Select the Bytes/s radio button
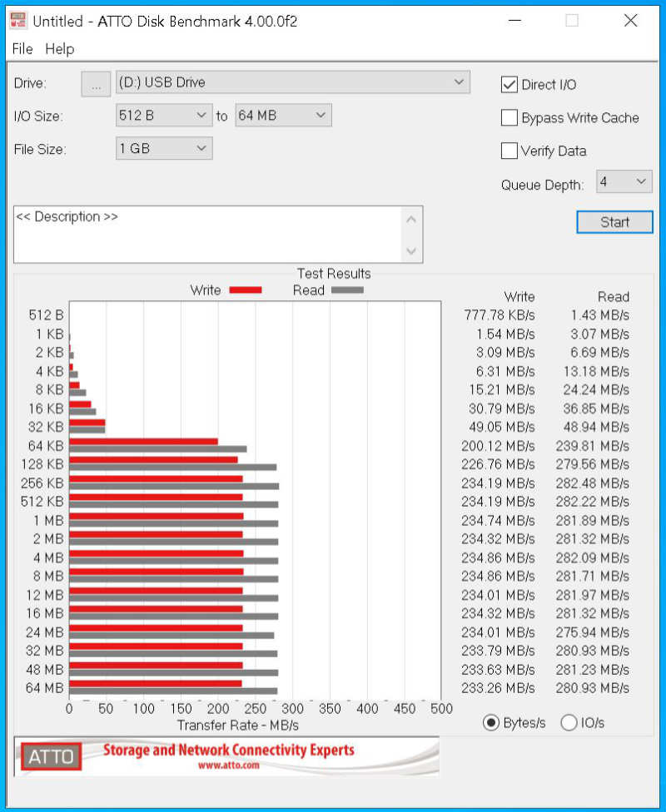The width and height of the screenshot is (666, 812). point(491,722)
